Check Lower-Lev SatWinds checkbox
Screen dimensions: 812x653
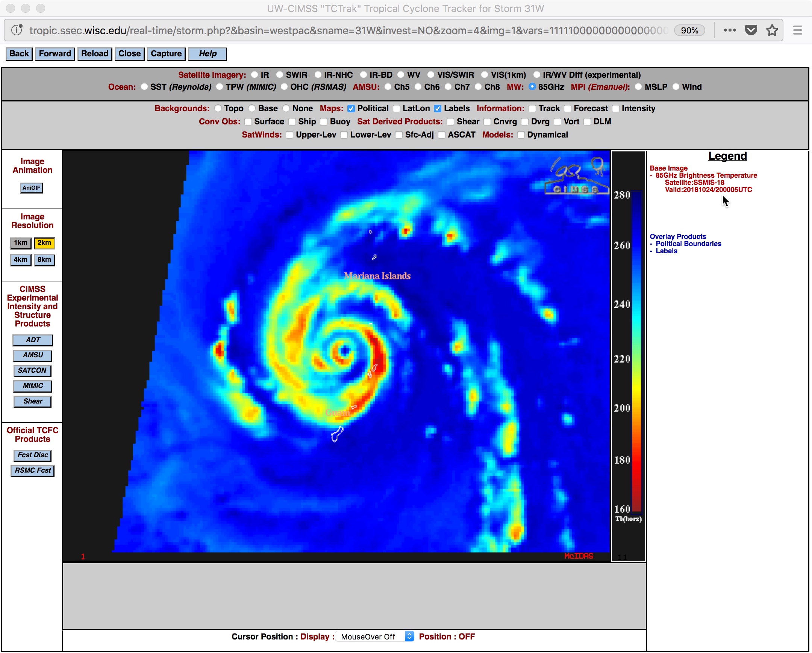(344, 135)
